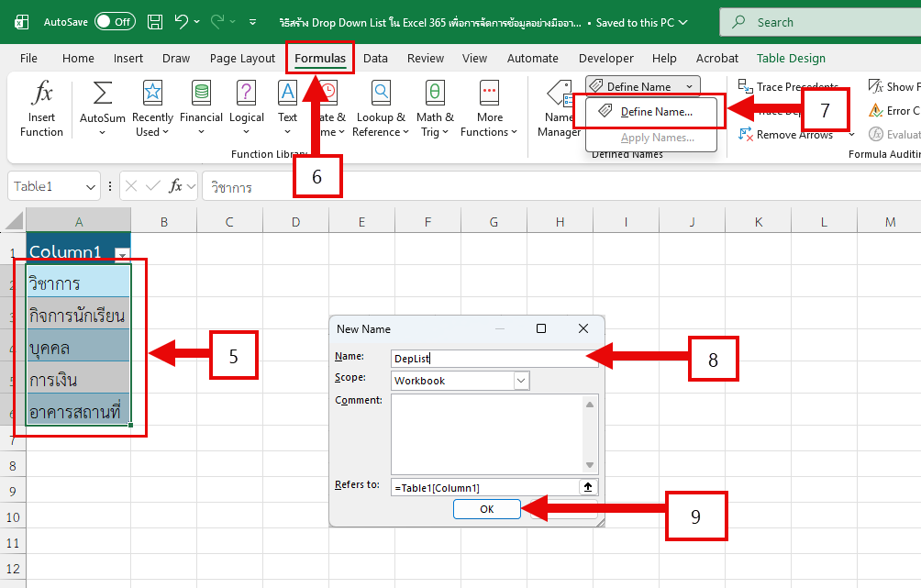
Task: Select cell containing การเงิน
Action: point(78,380)
